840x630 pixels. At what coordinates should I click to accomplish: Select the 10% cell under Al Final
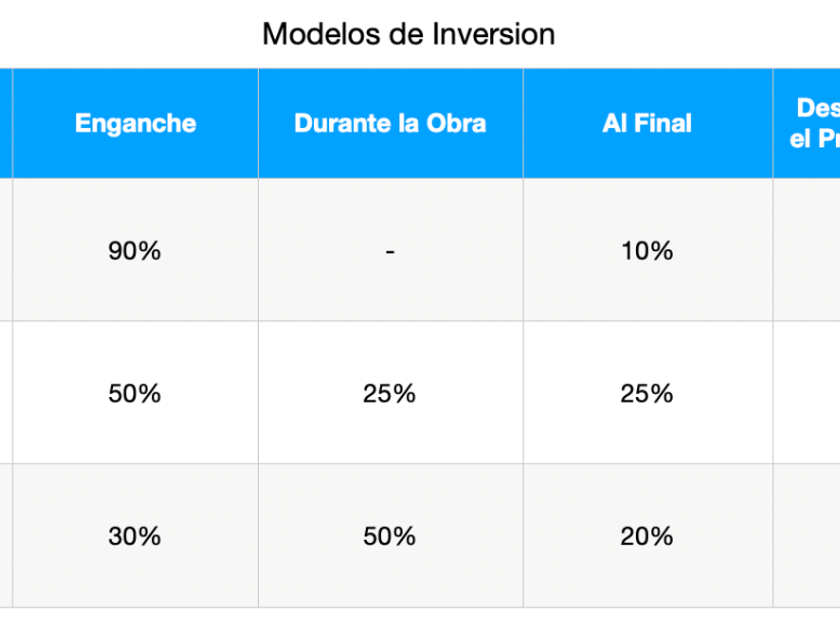coord(647,250)
